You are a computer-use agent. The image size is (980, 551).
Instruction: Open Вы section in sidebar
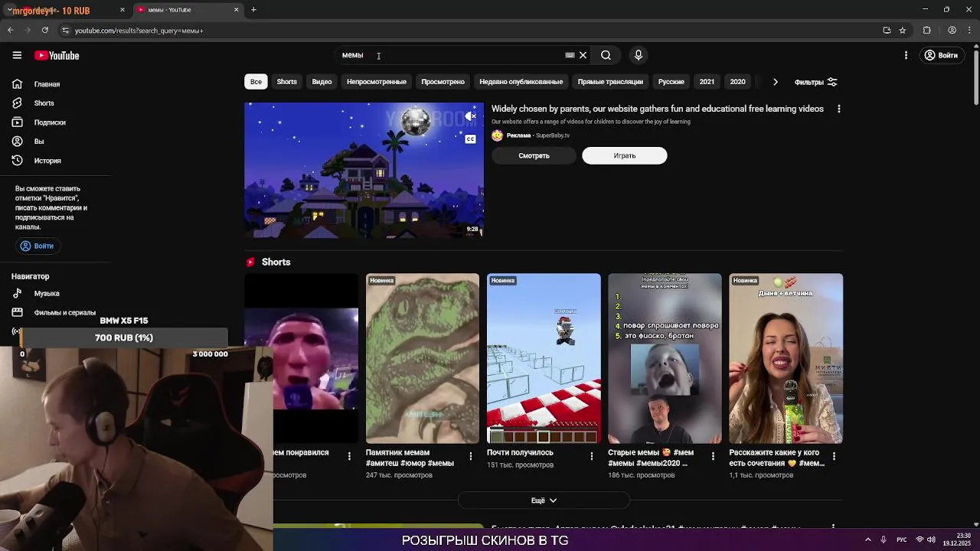(x=39, y=142)
